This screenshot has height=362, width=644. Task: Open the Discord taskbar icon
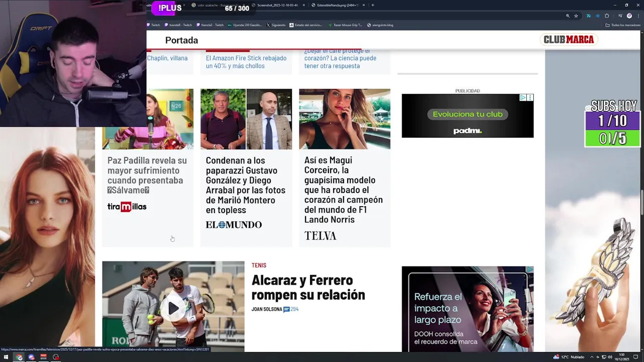[x=31, y=357]
